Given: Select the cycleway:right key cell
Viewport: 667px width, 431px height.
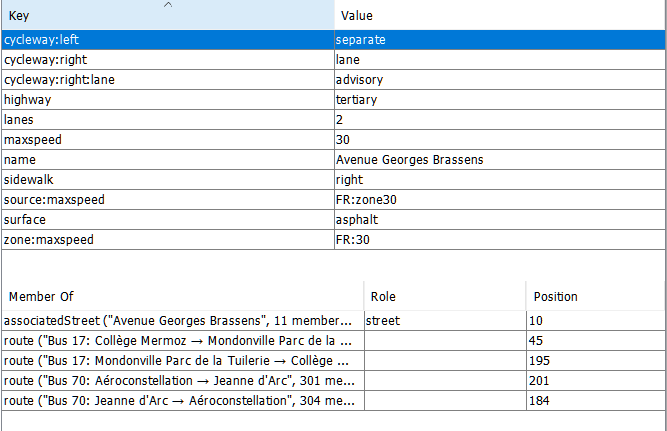Looking at the screenshot, I should (166, 60).
